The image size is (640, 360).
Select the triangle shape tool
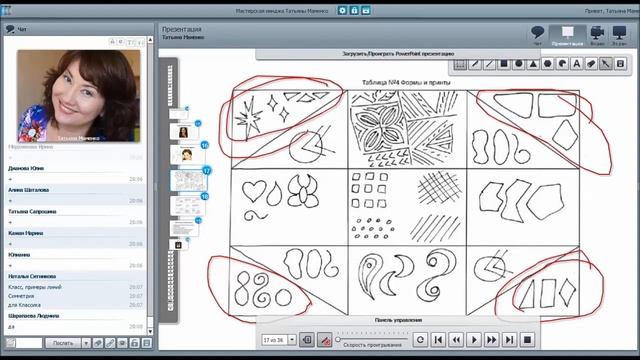point(533,64)
